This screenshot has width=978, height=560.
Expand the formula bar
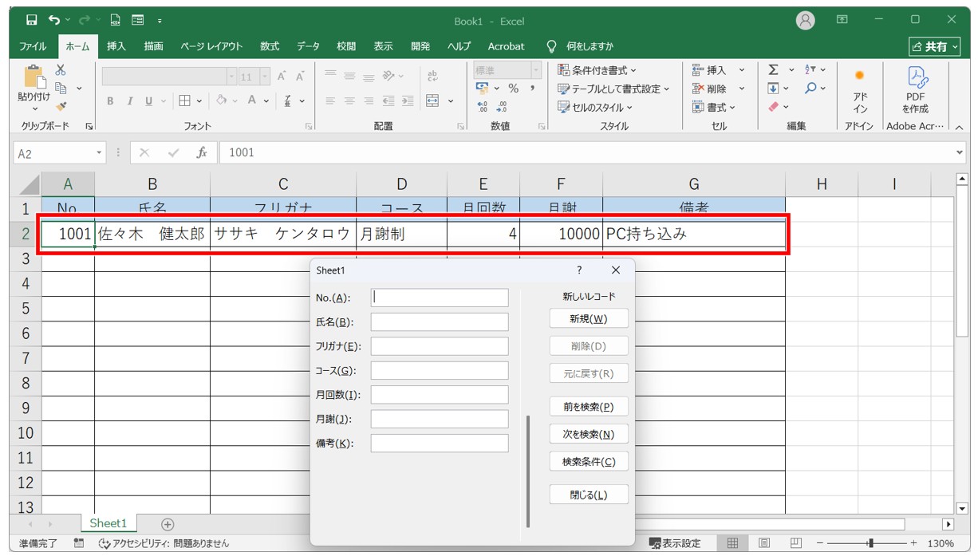click(959, 152)
